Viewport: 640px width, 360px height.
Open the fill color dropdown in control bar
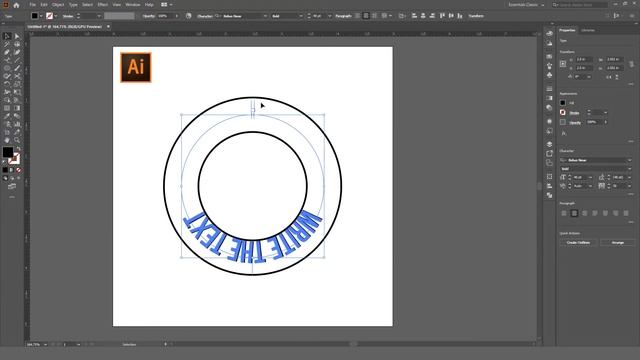pyautogui.click(x=41, y=16)
